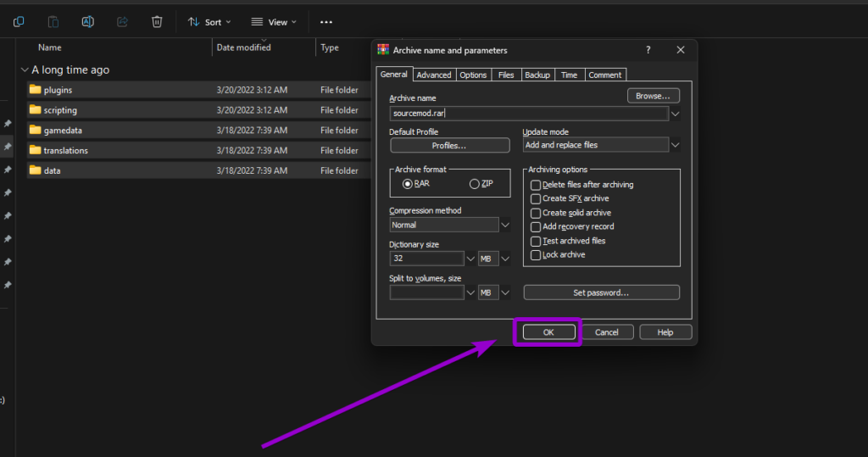Switch to the Advanced tab
Screen dimensions: 868x457
[434, 75]
